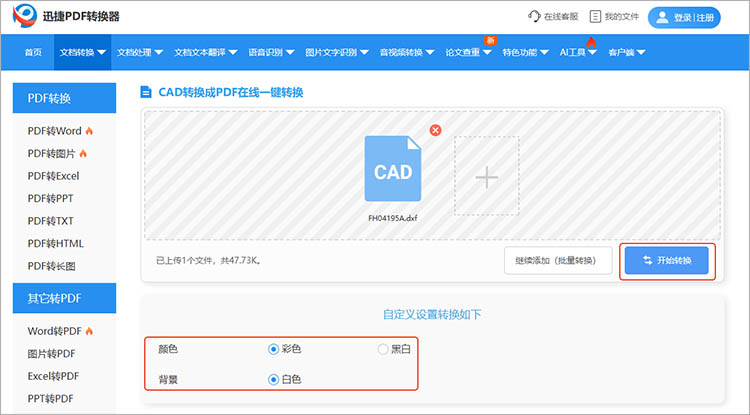Screen dimensions: 750x415
Task: Click the CAD转换成PDF在线一键转换 title
Action: click(x=231, y=92)
